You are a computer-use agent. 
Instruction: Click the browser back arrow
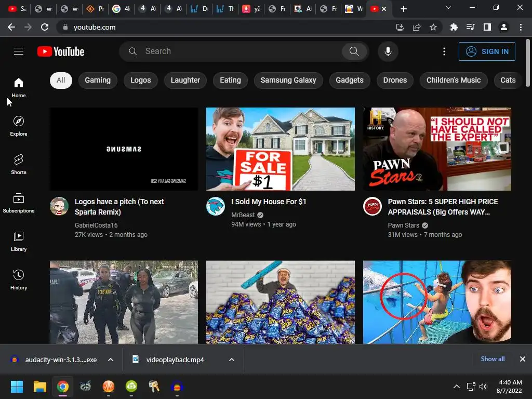point(11,27)
